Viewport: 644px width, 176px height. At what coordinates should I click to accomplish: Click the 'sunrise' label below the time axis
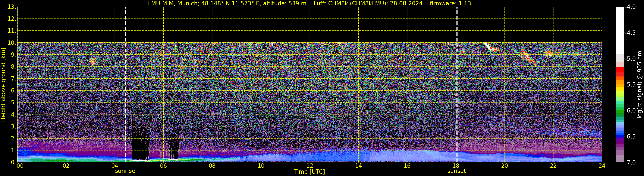[125, 171]
